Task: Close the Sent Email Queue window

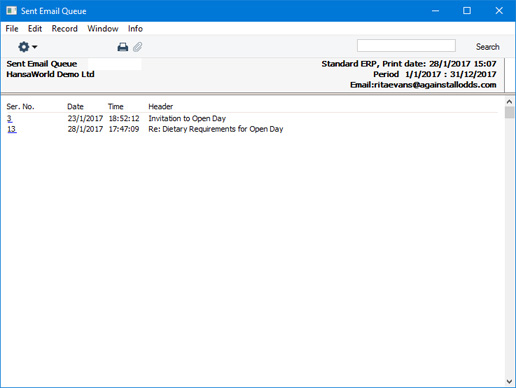Action: click(499, 11)
